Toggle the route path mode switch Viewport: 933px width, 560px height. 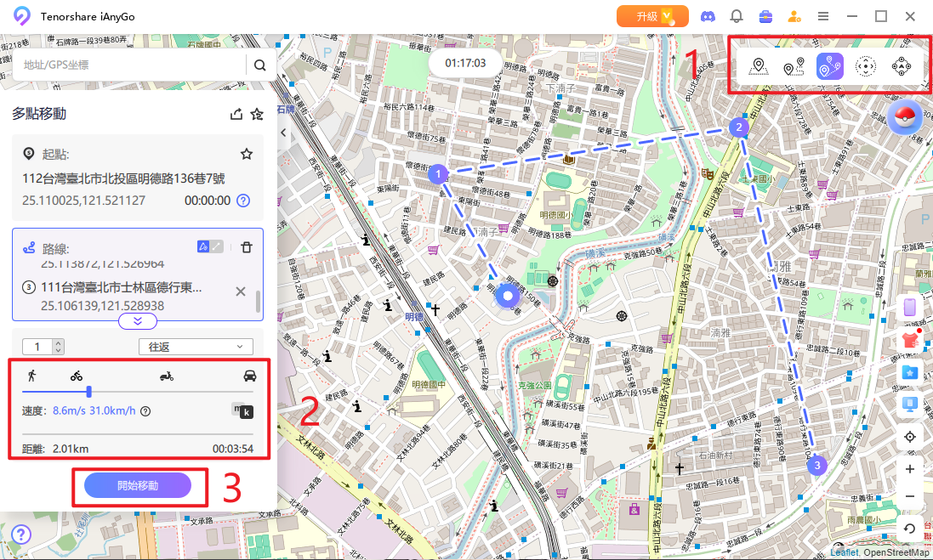click(x=210, y=246)
